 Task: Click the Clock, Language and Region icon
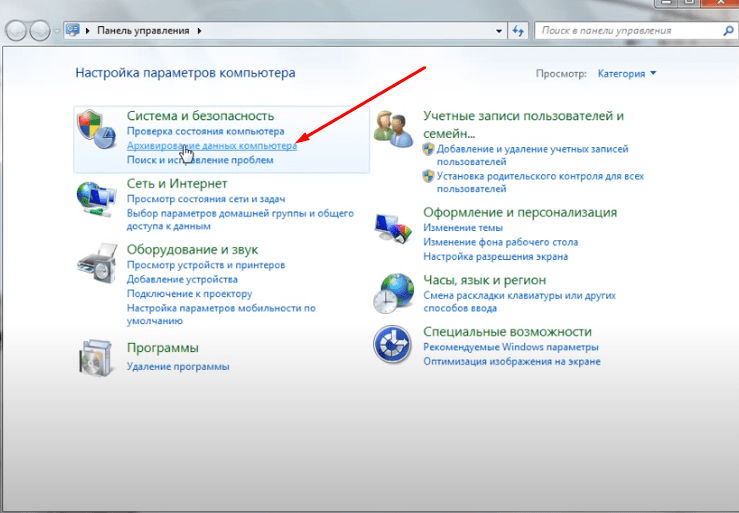point(393,292)
